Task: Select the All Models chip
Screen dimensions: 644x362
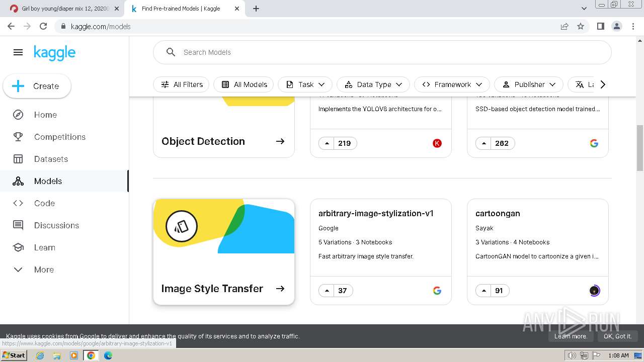Action: 244,84
